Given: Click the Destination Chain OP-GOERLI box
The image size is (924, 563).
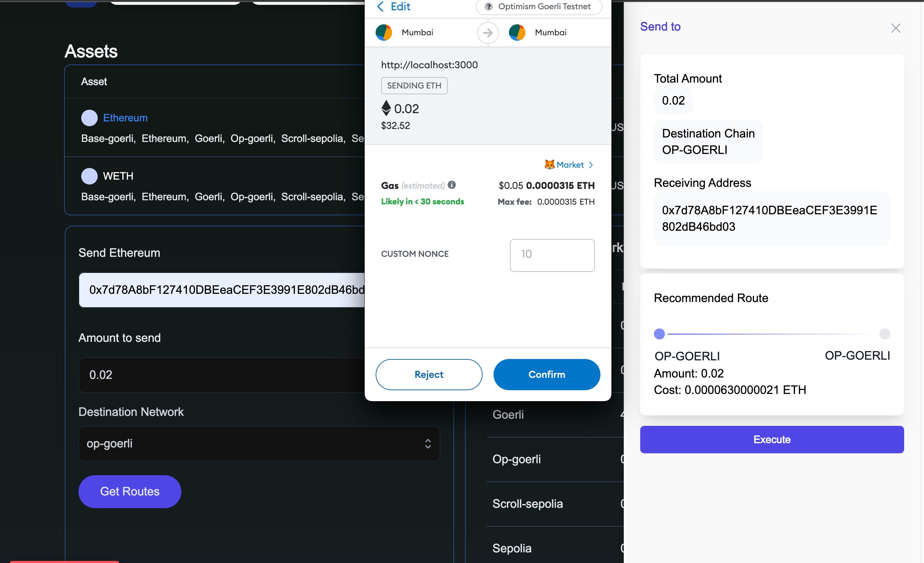Looking at the screenshot, I should 708,141.
